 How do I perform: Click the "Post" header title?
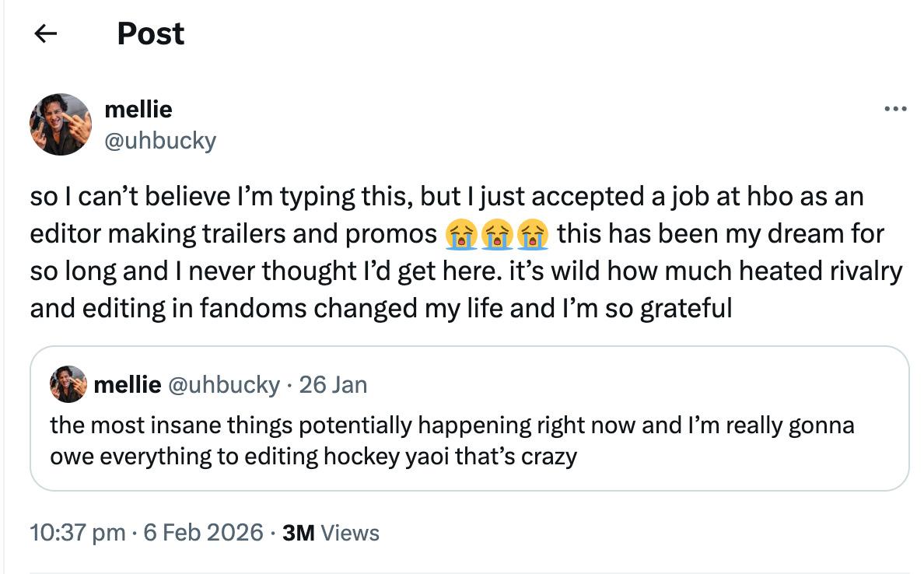151,33
